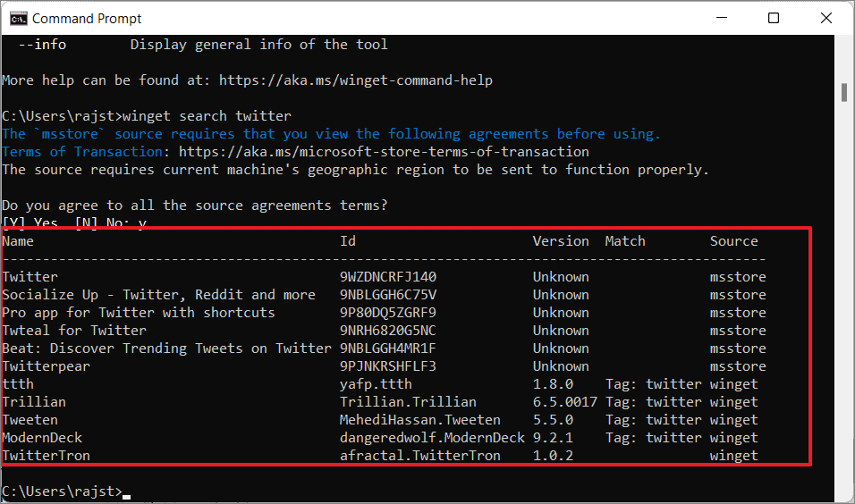Click the Id column header
This screenshot has height=504, width=855.
point(348,241)
